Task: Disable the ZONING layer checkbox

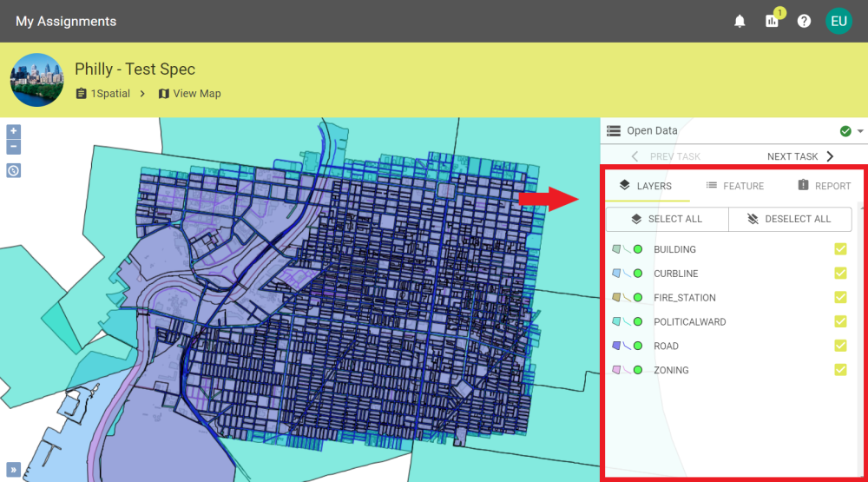Action: 840,370
